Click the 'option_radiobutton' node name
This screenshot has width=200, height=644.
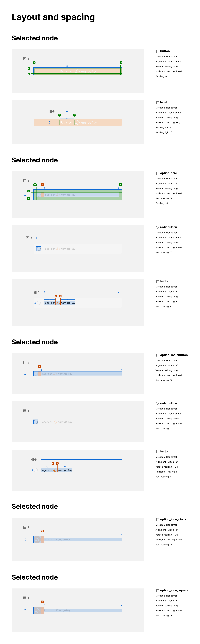174,355
